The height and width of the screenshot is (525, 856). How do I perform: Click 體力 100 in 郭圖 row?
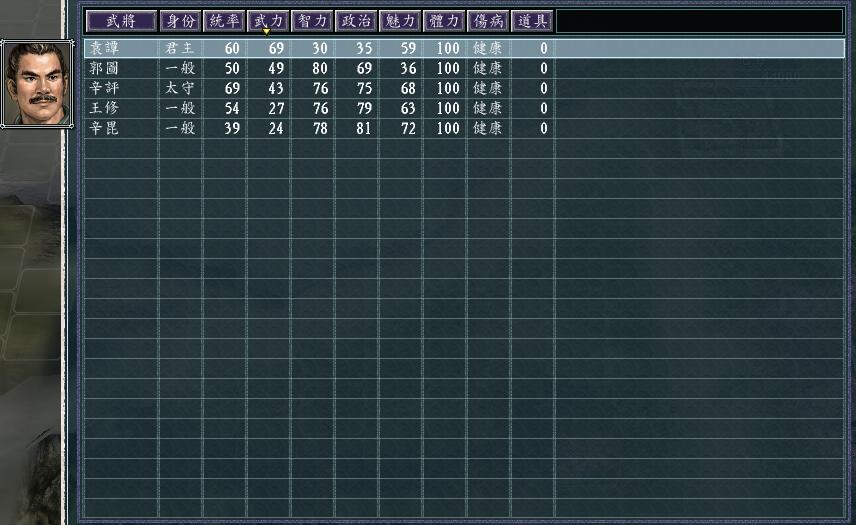click(448, 68)
